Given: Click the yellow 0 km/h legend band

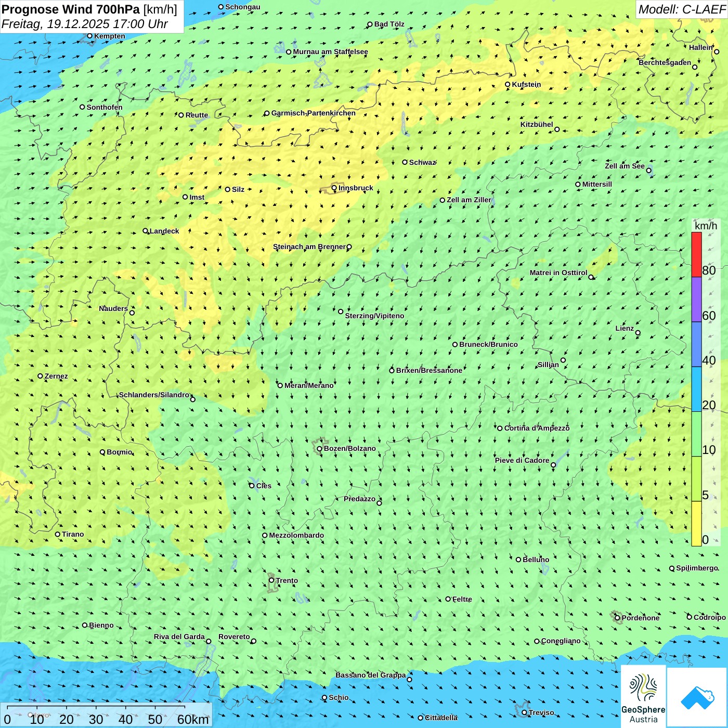Looking at the screenshot, I should coord(696,524).
